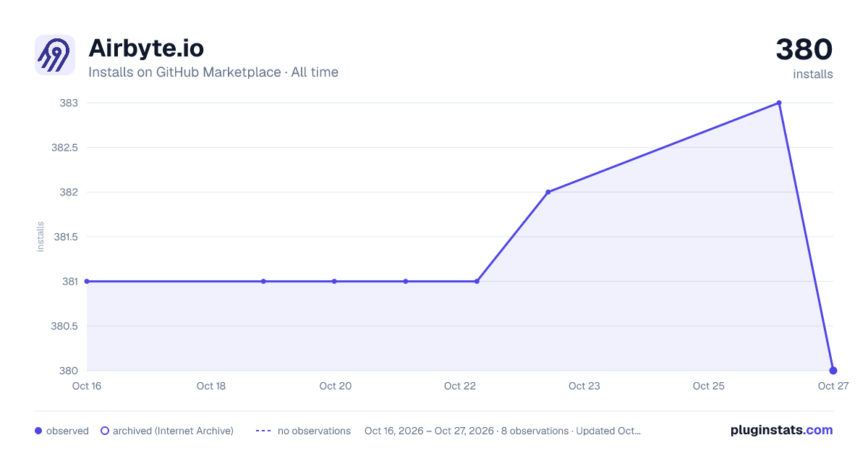
Task: Click the dashed no observations legend icon
Action: 263,431
